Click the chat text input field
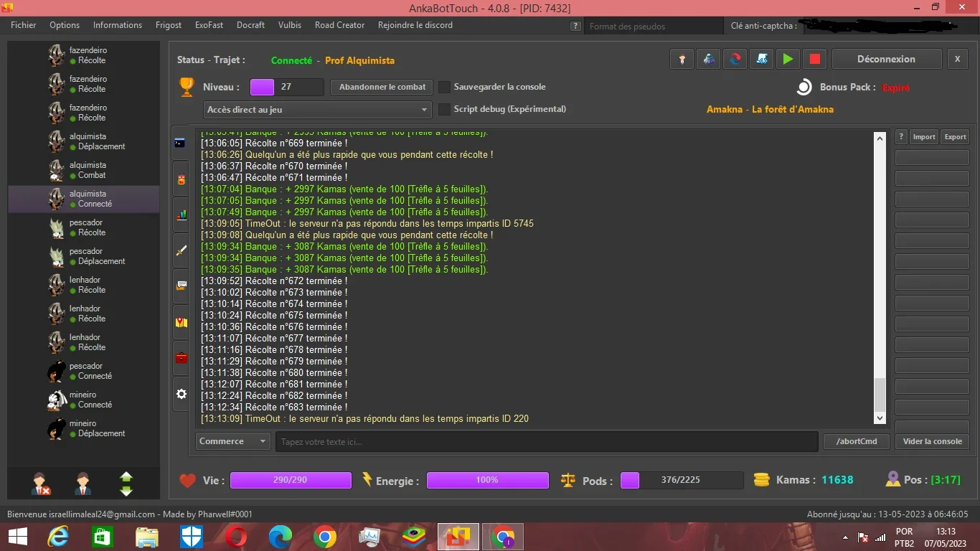Viewport: 980px width, 551px height. pos(547,441)
